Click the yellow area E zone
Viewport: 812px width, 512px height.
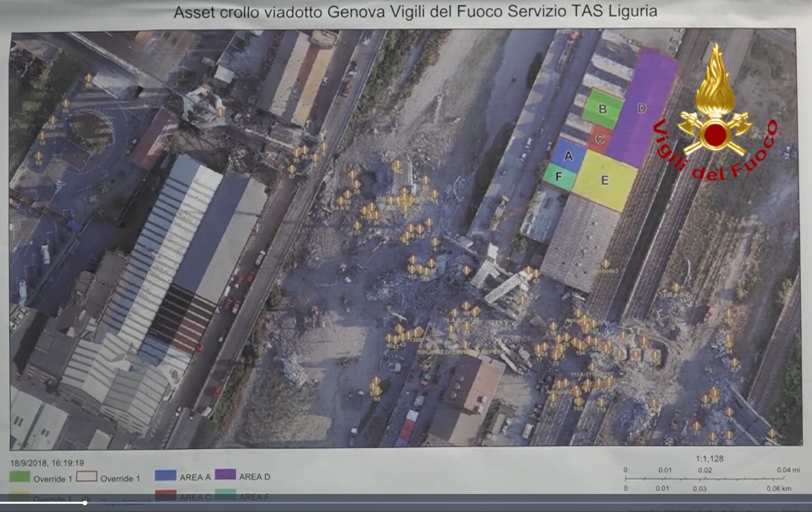604,180
